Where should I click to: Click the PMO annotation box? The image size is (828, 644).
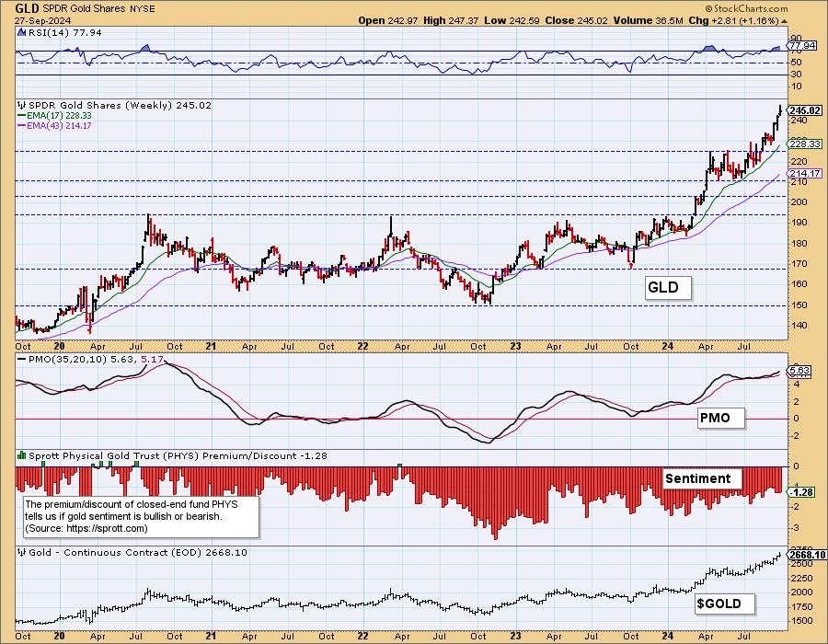719,418
